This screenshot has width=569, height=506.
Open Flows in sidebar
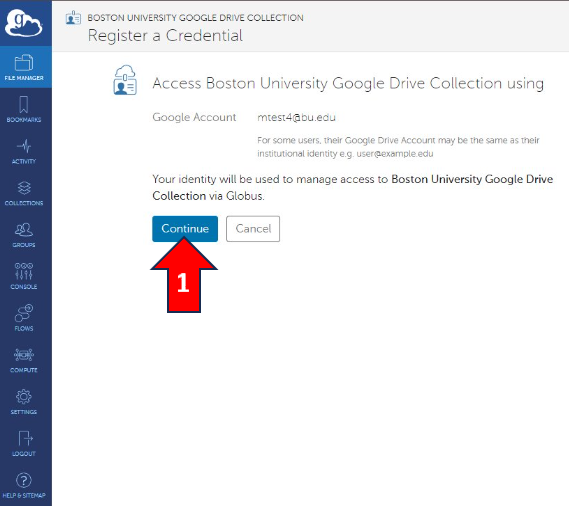point(24,318)
